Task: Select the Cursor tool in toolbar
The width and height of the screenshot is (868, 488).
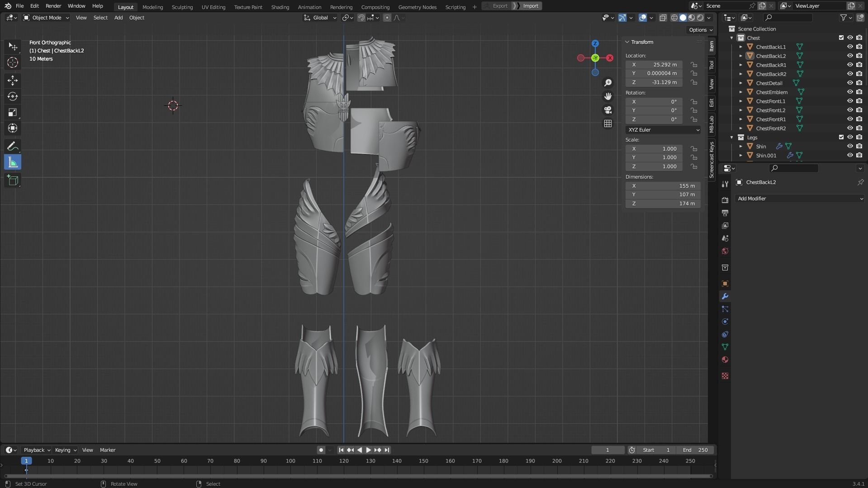Action: (13, 62)
